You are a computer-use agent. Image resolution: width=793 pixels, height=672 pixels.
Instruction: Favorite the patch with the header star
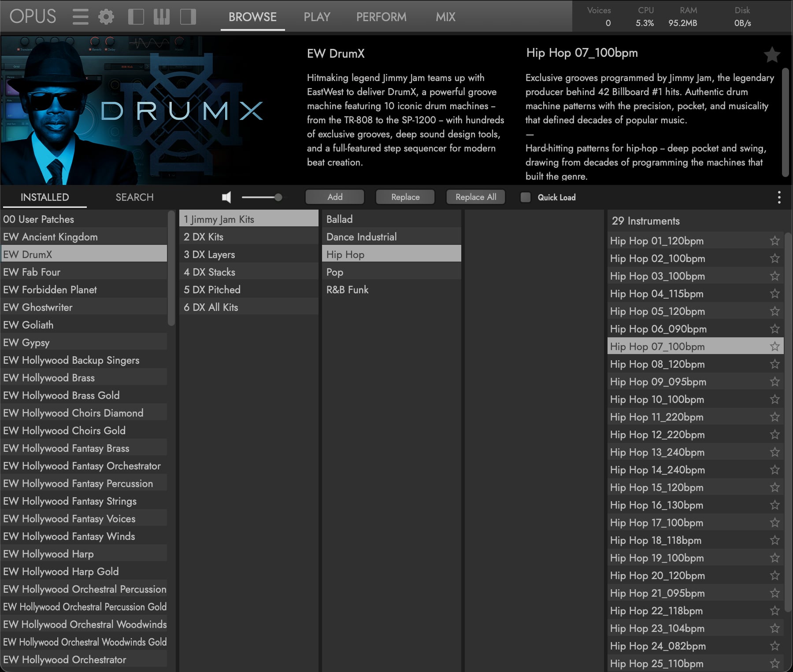point(772,55)
